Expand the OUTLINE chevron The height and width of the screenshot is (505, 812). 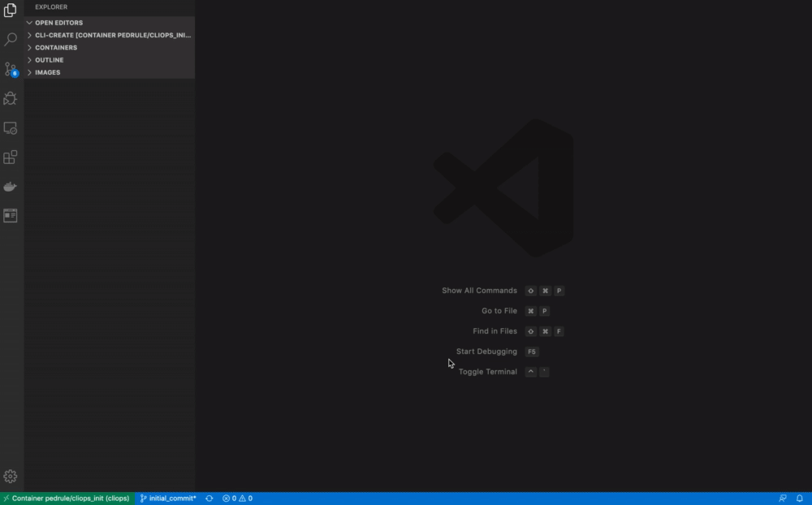[29, 60]
